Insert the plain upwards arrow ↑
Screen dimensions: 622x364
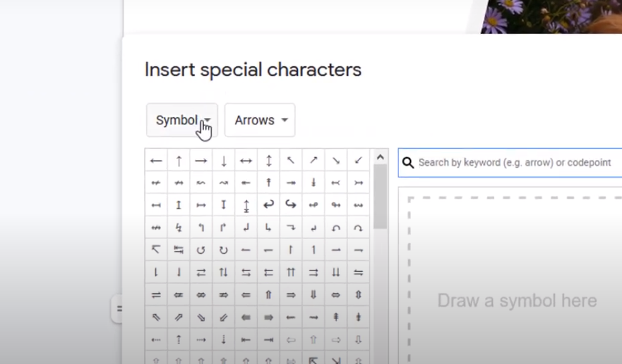click(179, 160)
